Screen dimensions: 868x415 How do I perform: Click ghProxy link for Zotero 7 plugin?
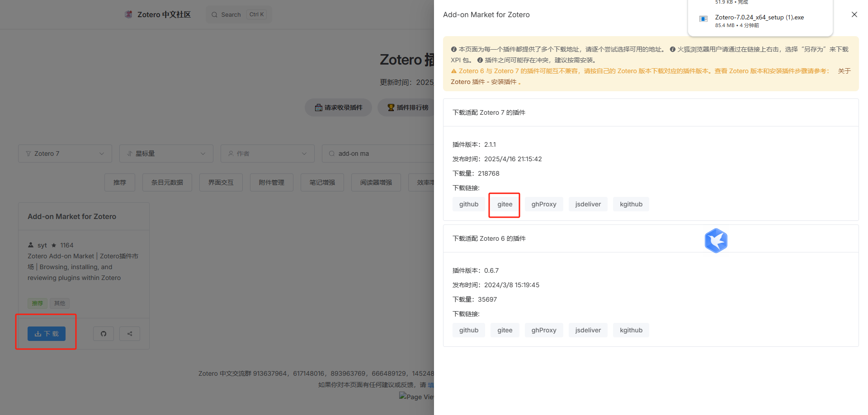pyautogui.click(x=544, y=204)
